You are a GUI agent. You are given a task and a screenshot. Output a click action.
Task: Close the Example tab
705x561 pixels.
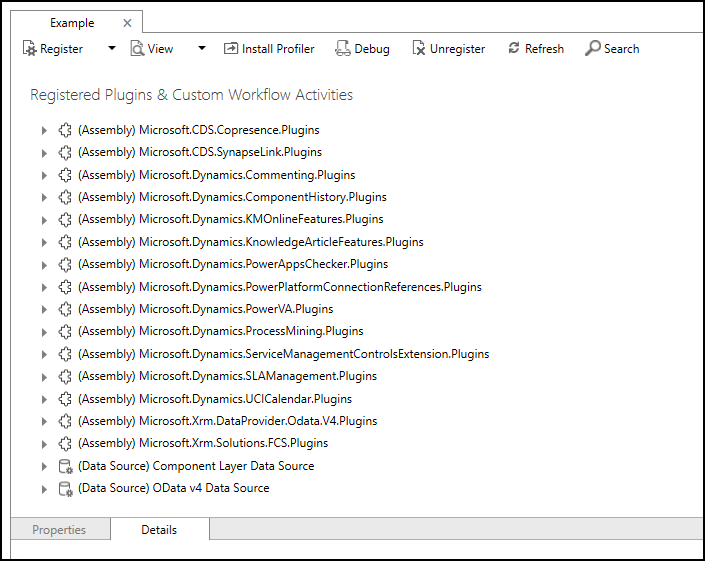point(126,23)
